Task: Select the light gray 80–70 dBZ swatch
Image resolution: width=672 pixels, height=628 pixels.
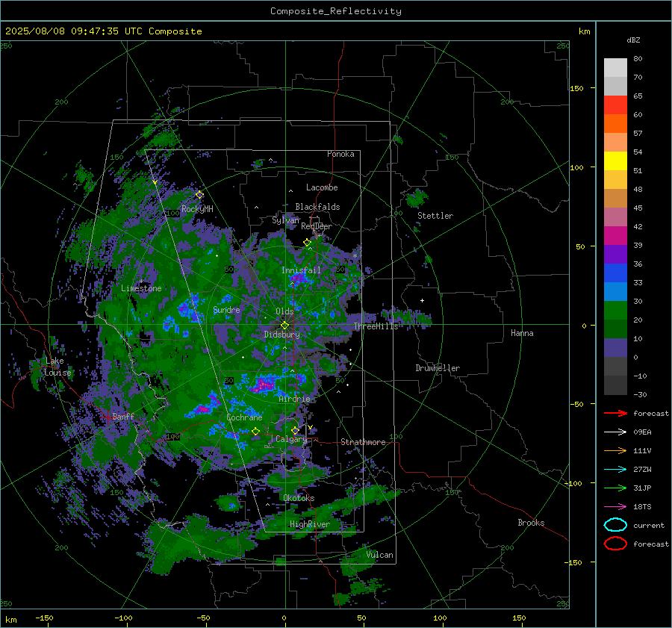Action: click(615, 68)
